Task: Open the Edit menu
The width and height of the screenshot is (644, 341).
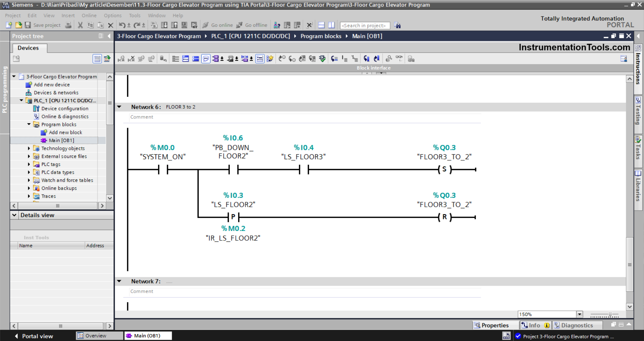Action: click(32, 15)
